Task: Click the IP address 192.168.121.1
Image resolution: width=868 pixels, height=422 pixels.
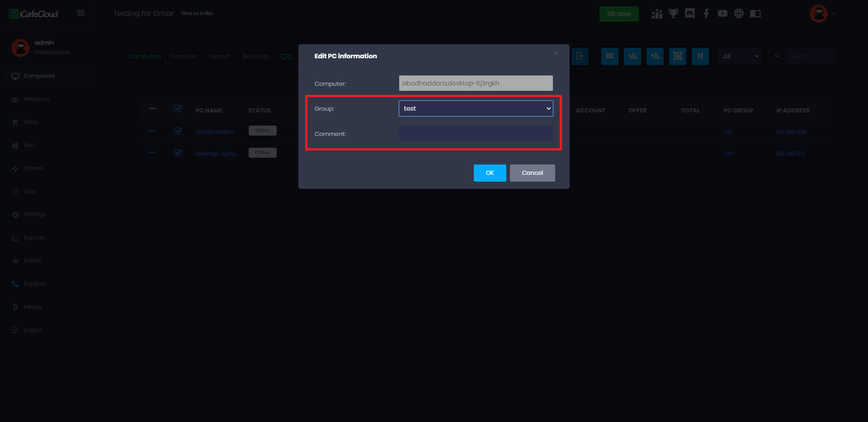Action: [x=790, y=154]
